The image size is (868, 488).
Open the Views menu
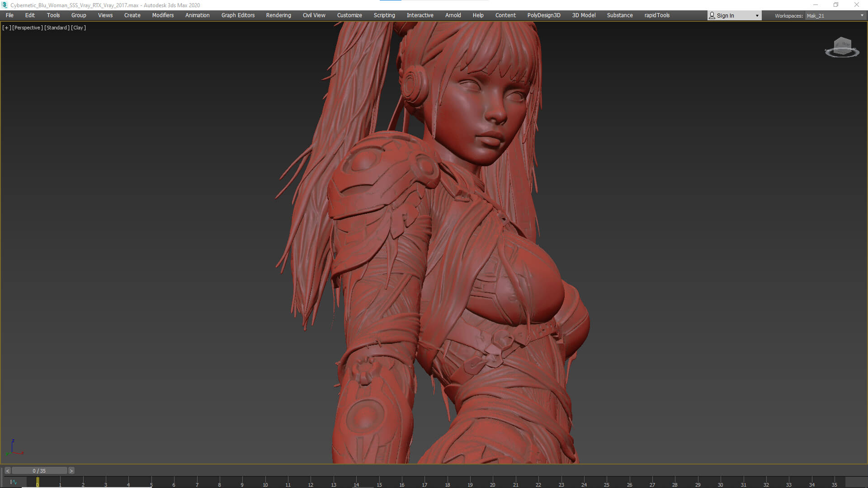point(105,15)
